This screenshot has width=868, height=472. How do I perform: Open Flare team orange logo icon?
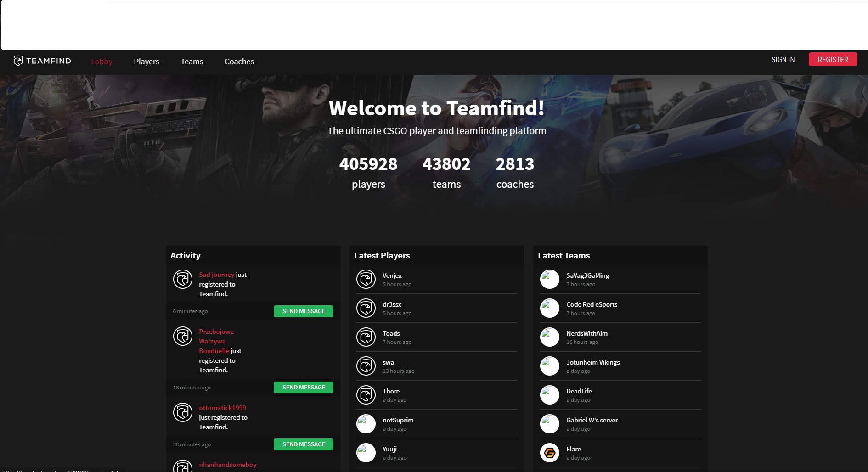[x=550, y=453]
